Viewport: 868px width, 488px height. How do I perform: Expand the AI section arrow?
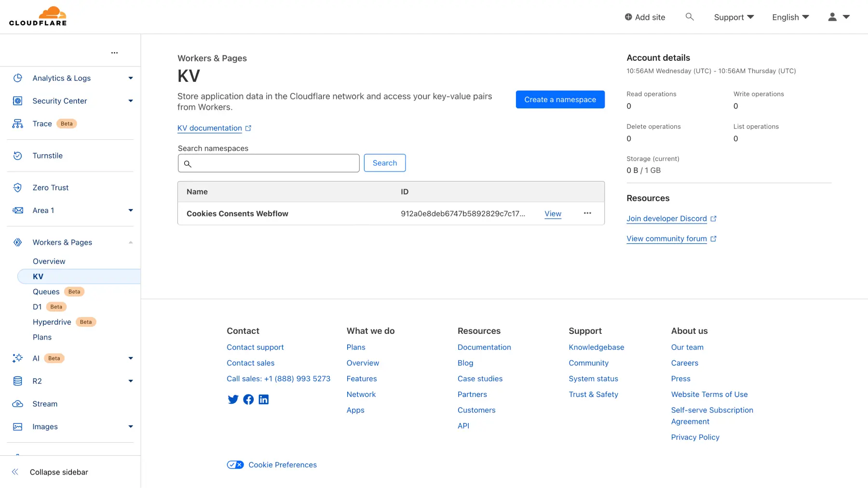[x=131, y=358]
